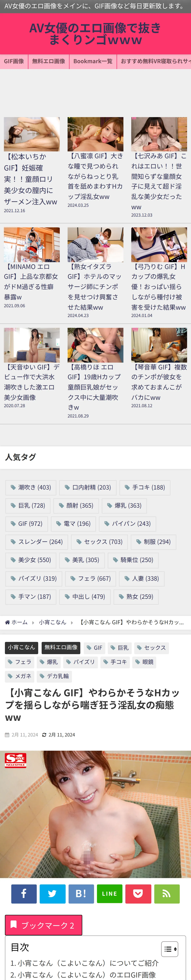191x980 pixels.
Task: Select the スレンダー (264) tag
Action: click(x=37, y=542)
